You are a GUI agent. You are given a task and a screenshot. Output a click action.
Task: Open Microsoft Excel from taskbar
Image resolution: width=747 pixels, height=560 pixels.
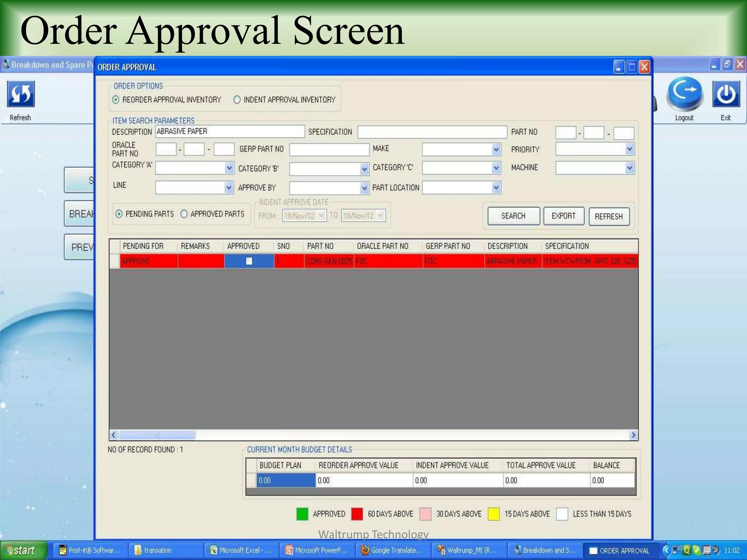tap(241, 550)
